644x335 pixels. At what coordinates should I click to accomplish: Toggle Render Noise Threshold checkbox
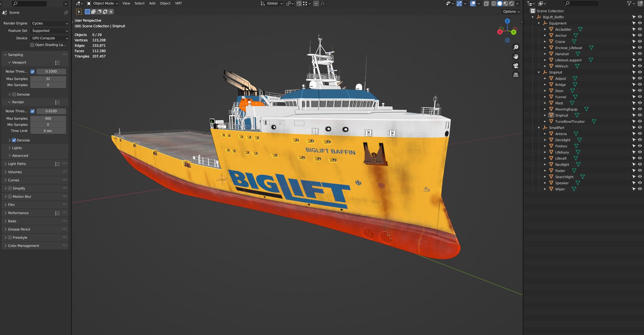[x=33, y=111]
